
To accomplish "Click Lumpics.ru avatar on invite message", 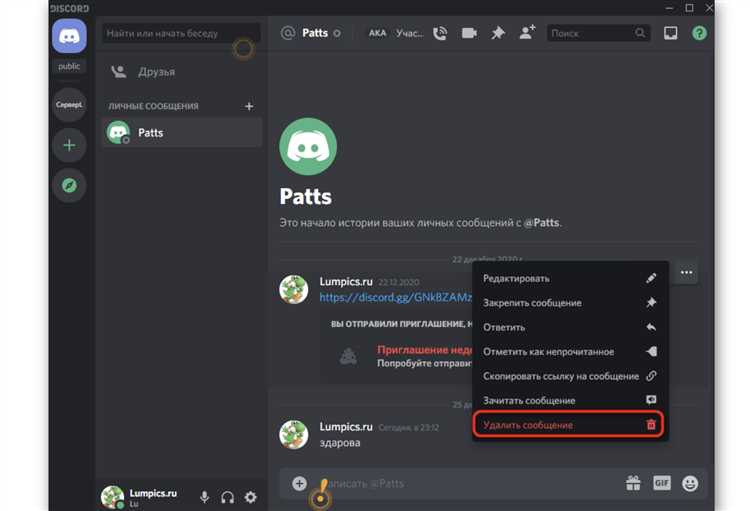I will (294, 289).
